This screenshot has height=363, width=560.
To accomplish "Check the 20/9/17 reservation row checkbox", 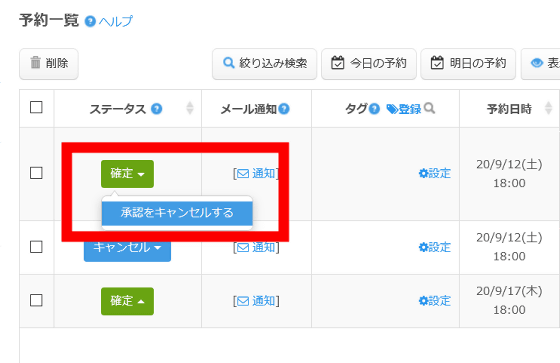I will (36, 300).
